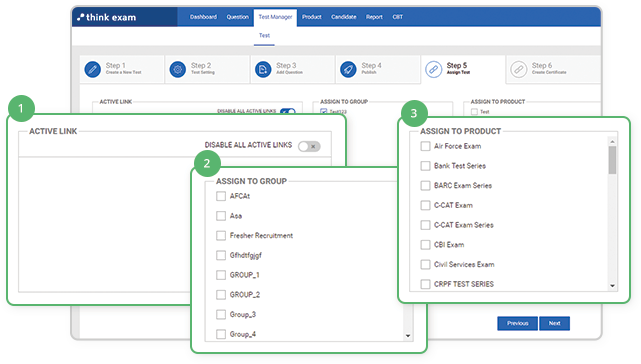The width and height of the screenshot is (641, 364).
Task: Open the Dashboard menu
Action: coord(203,17)
